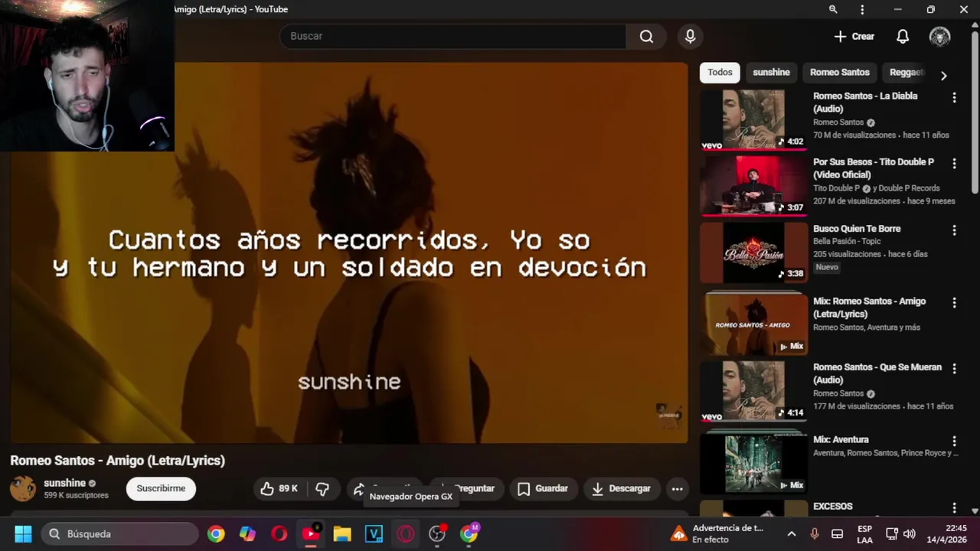The image size is (980, 551).
Task: Click the taskbar Búsqueda search box
Action: coord(120,533)
